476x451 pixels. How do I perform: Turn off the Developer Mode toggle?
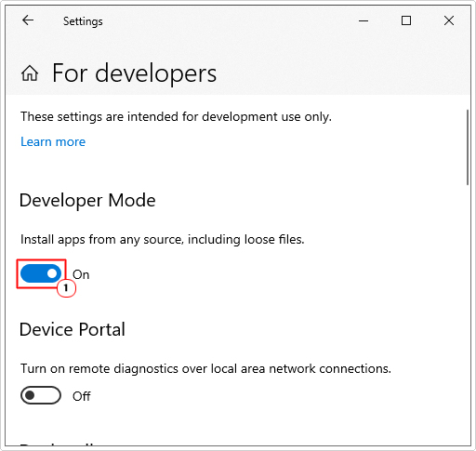pos(41,273)
